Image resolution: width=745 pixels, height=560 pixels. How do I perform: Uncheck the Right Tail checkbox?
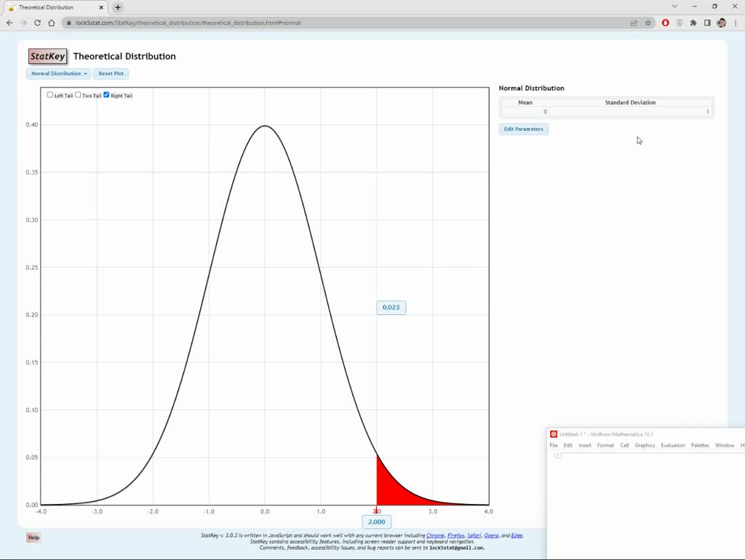pyautogui.click(x=105, y=95)
